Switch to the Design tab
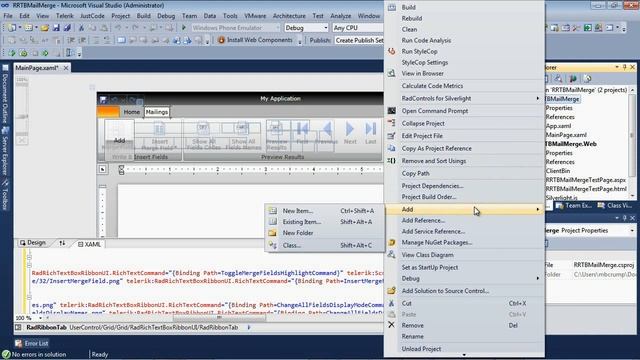This screenshot has height=360, width=640. [x=33, y=243]
